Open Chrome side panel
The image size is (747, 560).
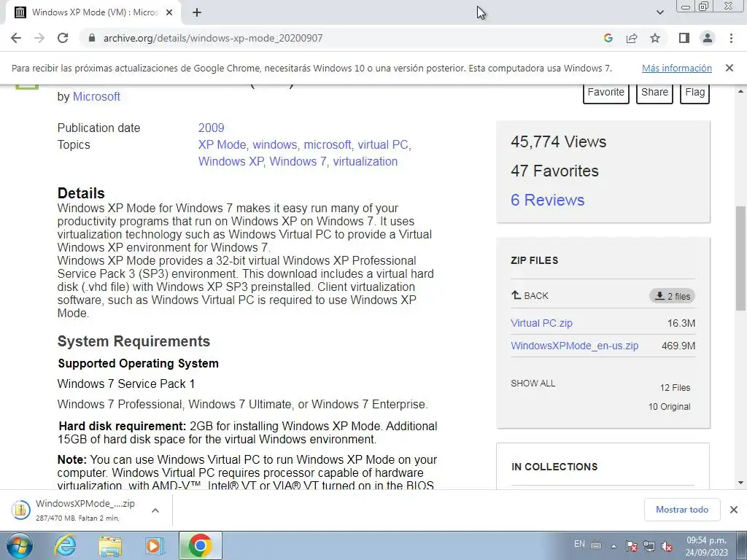684,38
